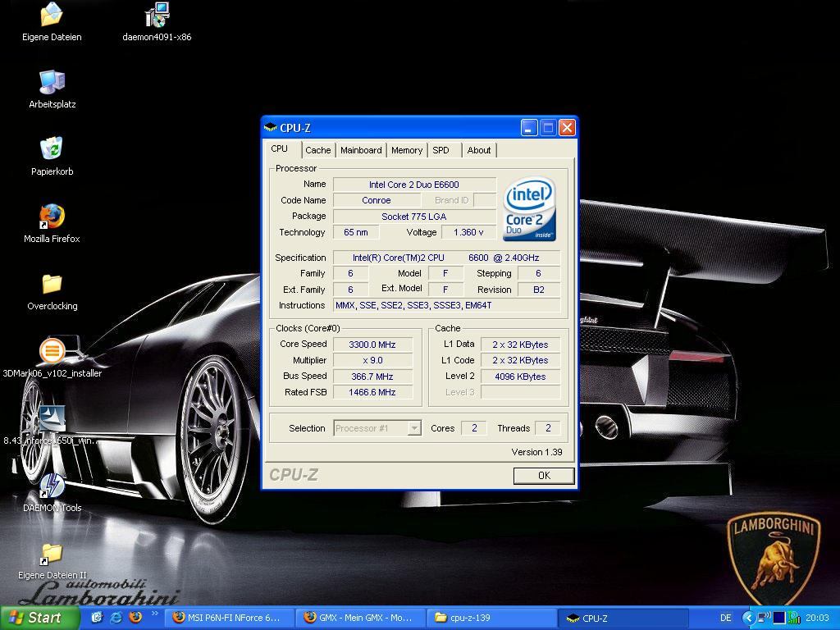Switch to the cpu-z-139 folder window

tap(491, 618)
